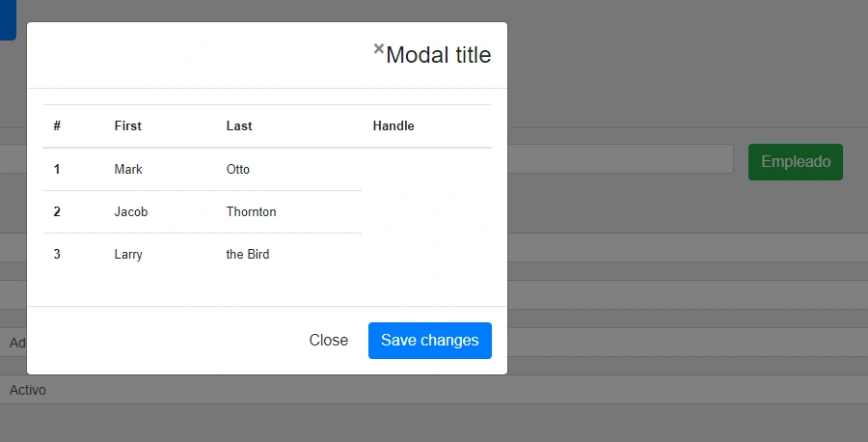Viewport: 868px width, 442px height.
Task: Select the Last column header
Action: (239, 125)
